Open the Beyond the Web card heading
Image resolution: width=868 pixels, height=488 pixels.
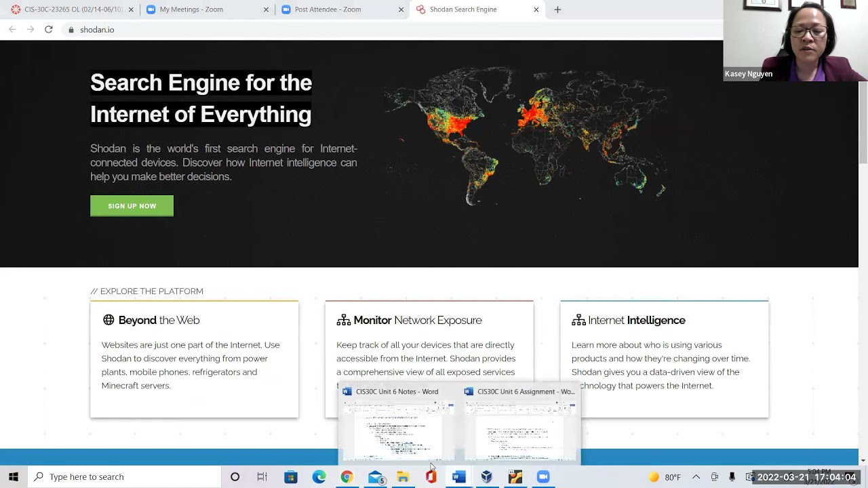[159, 320]
